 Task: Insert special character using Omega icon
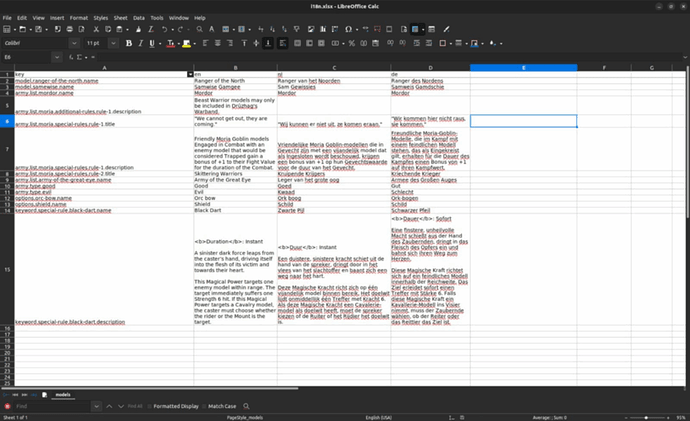pos(347,30)
